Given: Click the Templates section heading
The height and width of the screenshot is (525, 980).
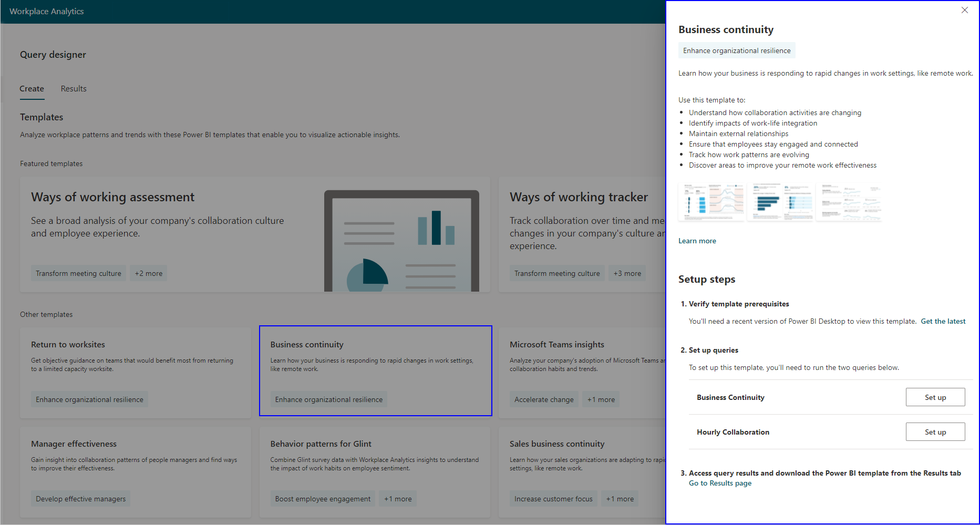Looking at the screenshot, I should pos(42,117).
